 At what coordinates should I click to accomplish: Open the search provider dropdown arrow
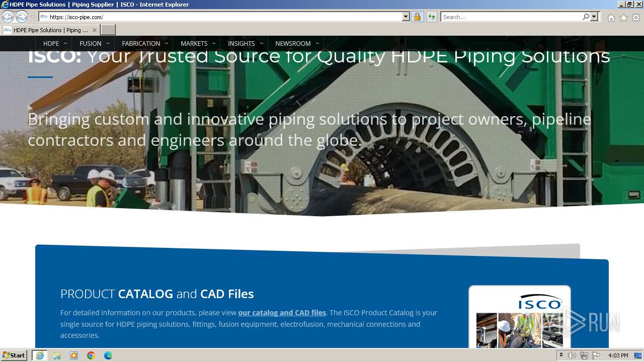594,17
